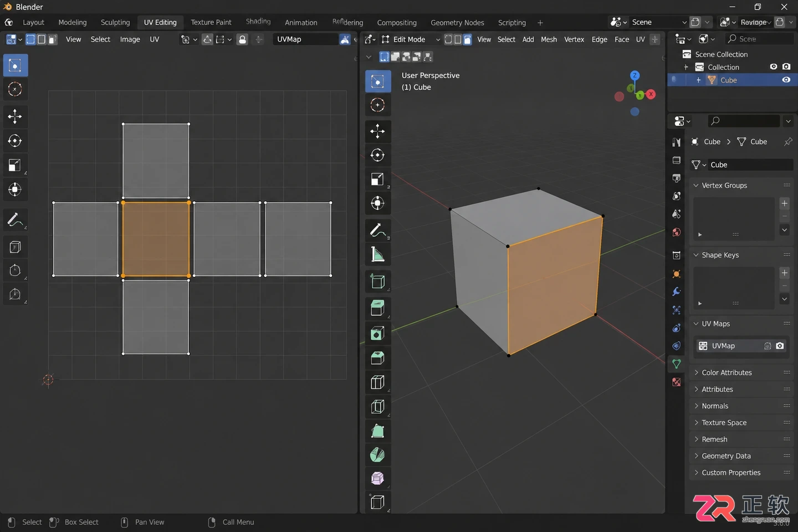Open the Material properties tab
The image size is (798, 532).
pos(677,382)
